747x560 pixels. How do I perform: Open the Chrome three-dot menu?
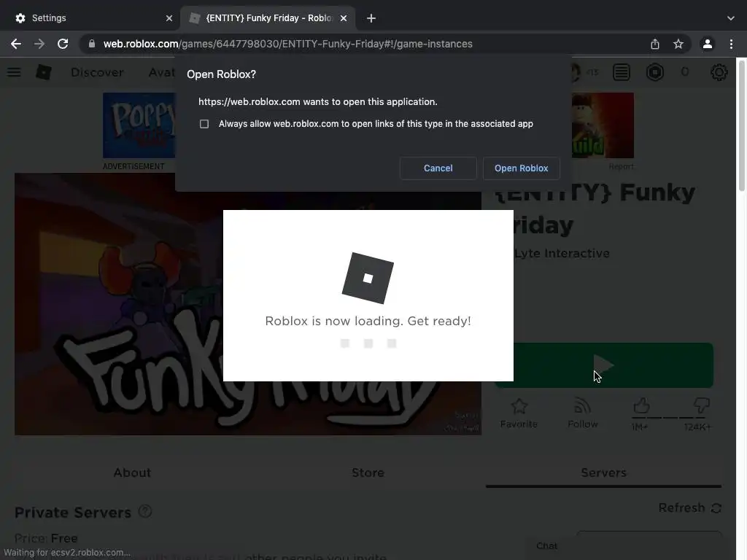point(731,44)
